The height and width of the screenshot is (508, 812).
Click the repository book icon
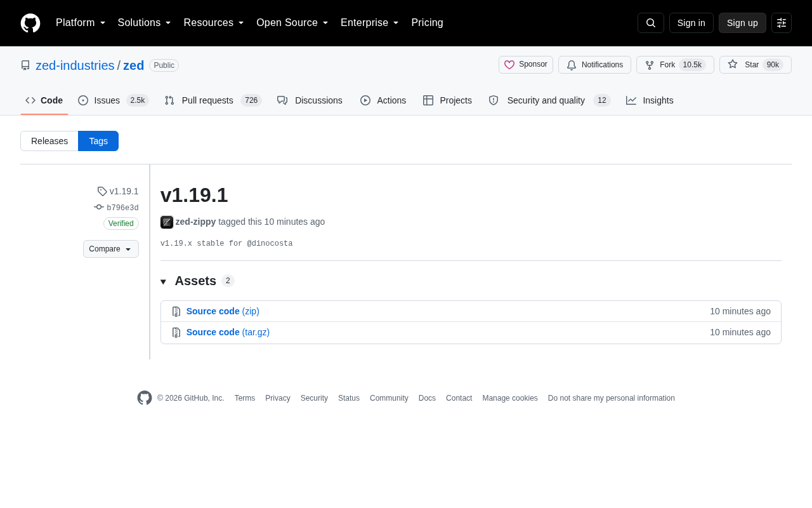(25, 65)
